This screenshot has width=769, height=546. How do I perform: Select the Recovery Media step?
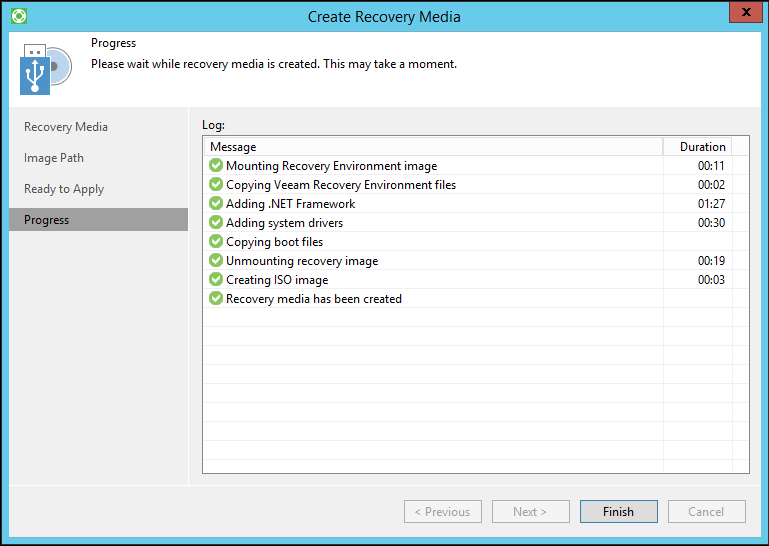[66, 127]
